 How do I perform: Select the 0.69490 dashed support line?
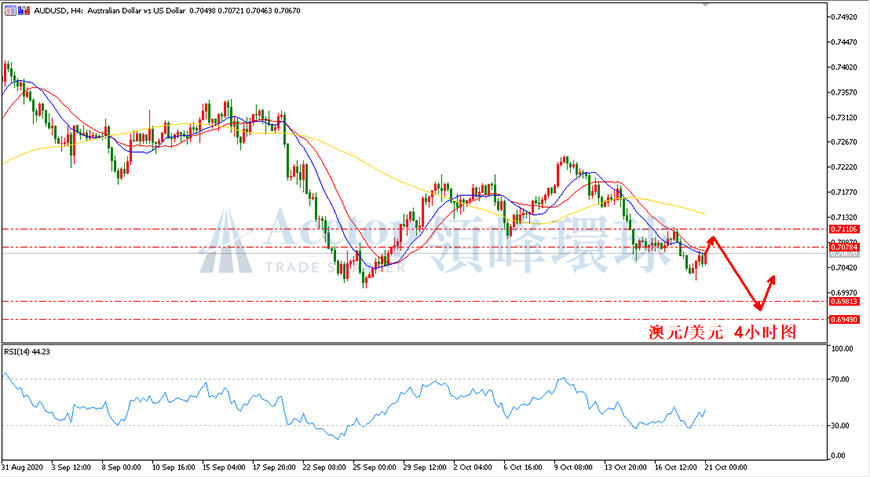[x=414, y=319]
